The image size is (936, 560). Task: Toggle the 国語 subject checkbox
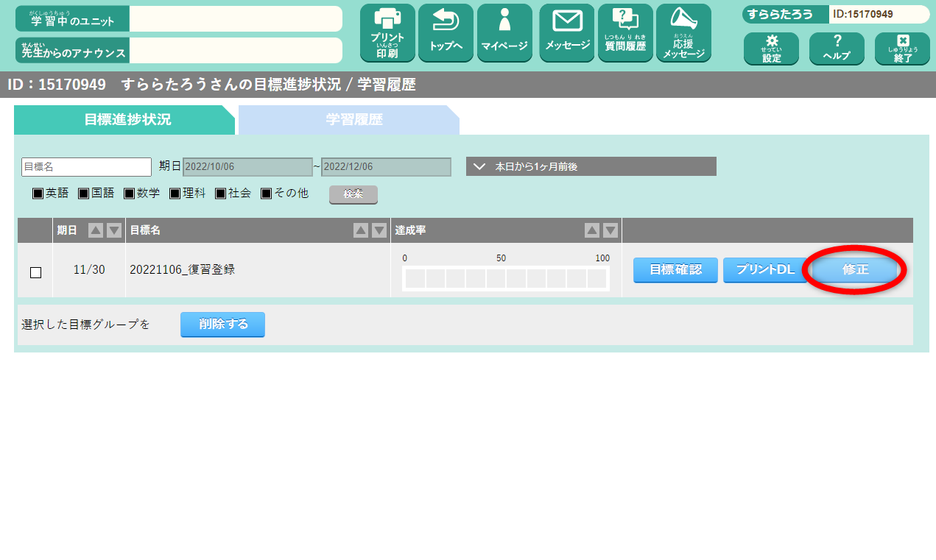tap(84, 194)
